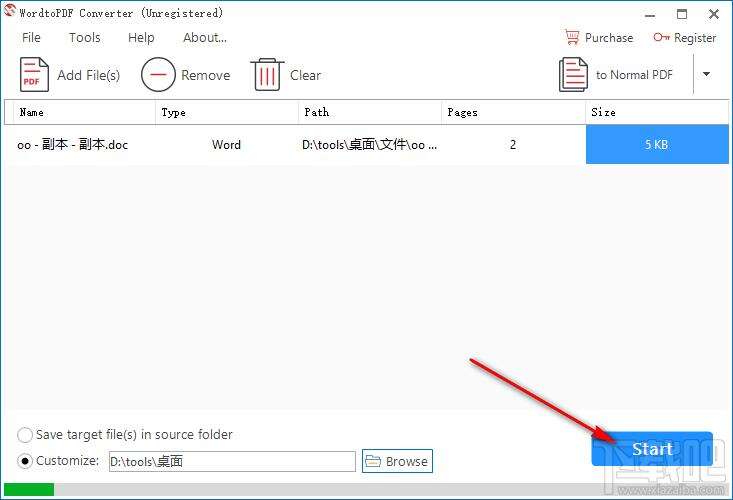Click the Remove label
733x500 pixels.
click(x=206, y=75)
